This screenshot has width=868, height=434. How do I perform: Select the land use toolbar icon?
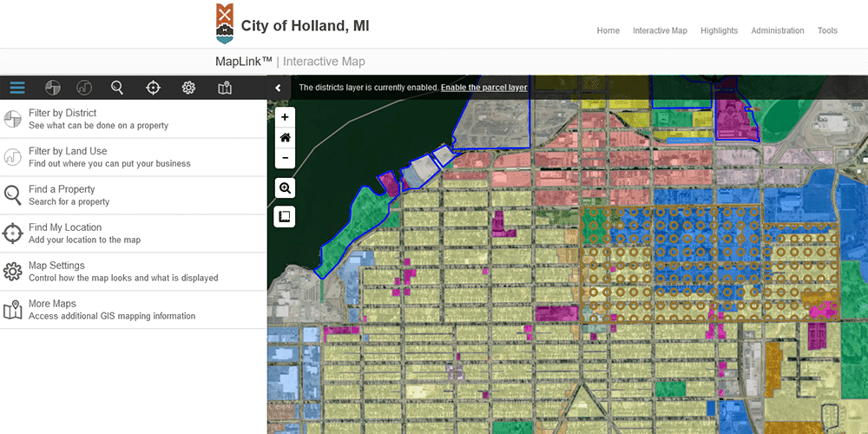tap(84, 88)
